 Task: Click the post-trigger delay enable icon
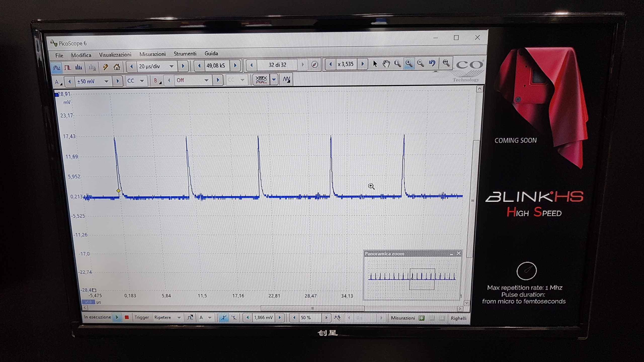click(337, 318)
